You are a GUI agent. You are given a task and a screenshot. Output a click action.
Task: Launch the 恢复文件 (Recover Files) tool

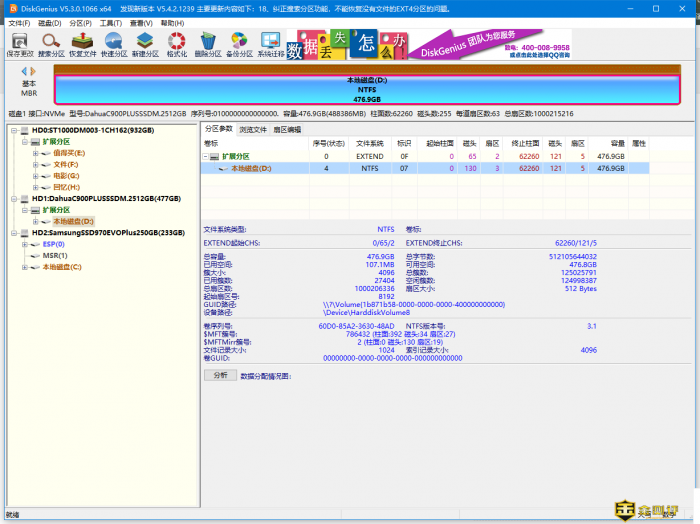(x=82, y=42)
